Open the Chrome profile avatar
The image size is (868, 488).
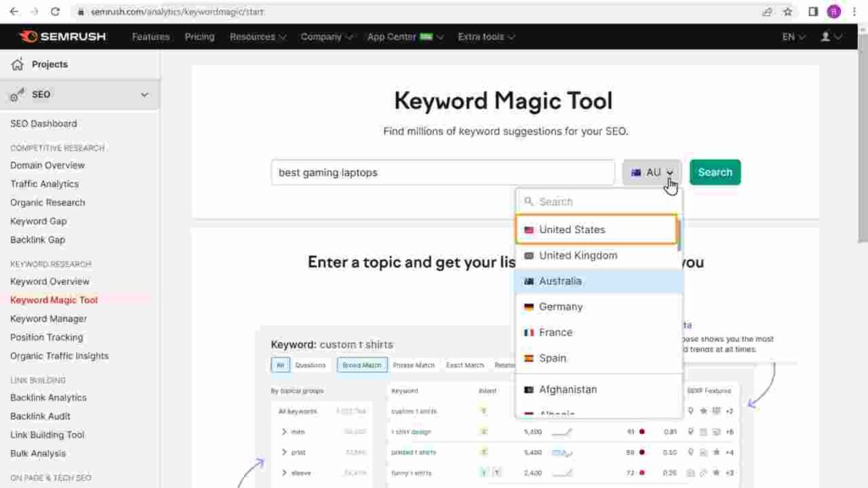834,12
